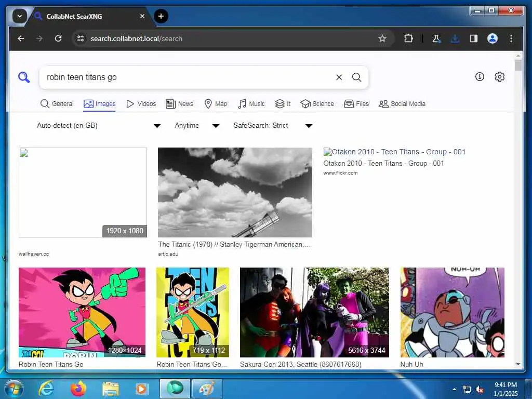Reload the page
The image size is (532, 399).
(58, 38)
